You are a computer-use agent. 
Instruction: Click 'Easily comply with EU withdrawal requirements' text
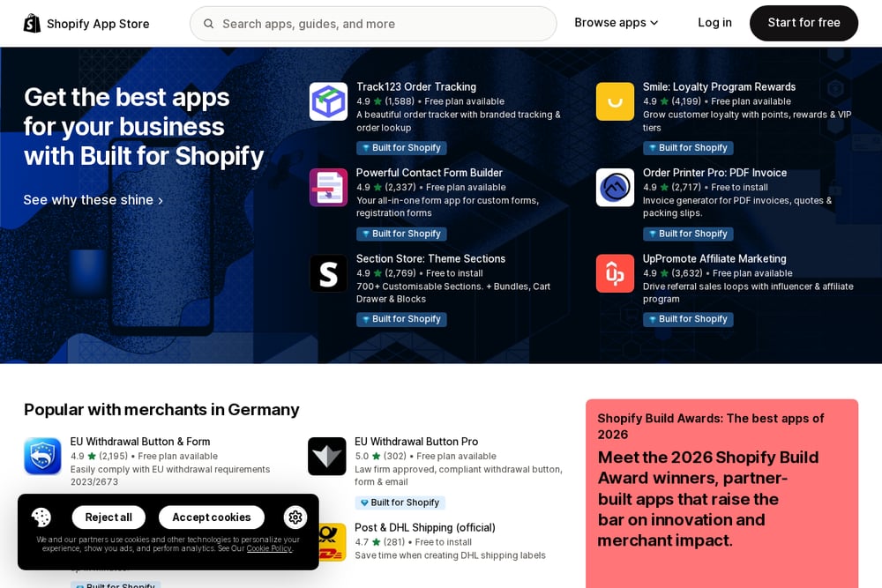tap(170, 475)
